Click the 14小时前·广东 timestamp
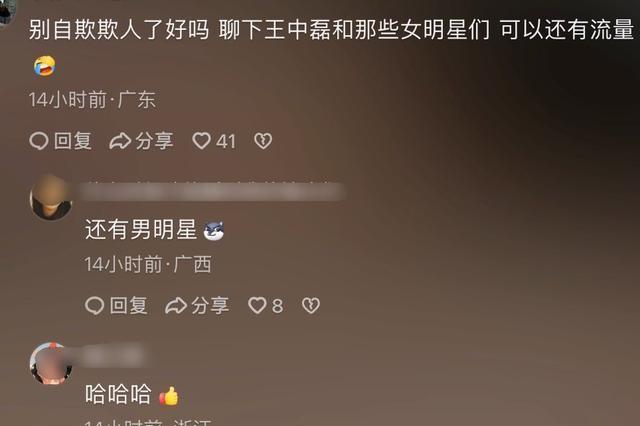This screenshot has height=426, width=640. pyautogui.click(x=92, y=100)
